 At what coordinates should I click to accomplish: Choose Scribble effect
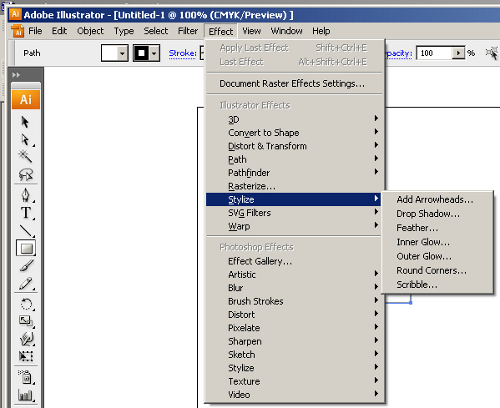click(437, 285)
